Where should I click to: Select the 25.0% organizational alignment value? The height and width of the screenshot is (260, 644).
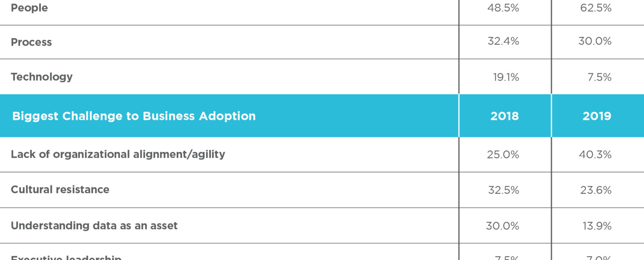(503, 154)
